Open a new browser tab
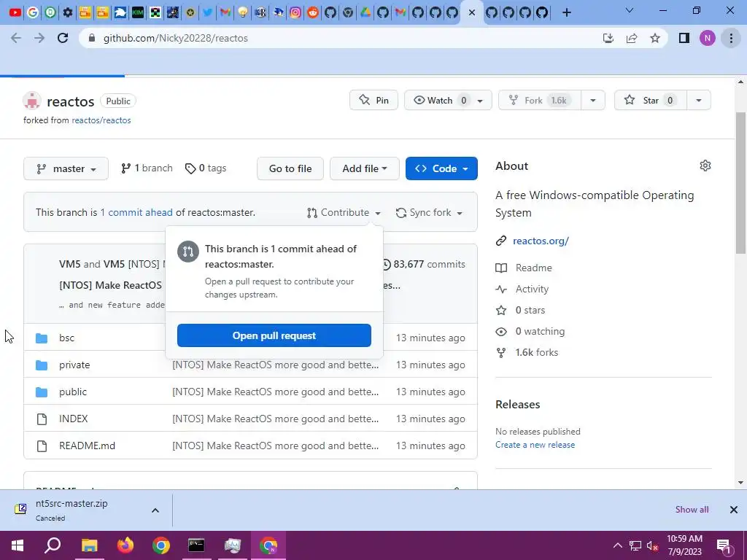 coord(566,12)
